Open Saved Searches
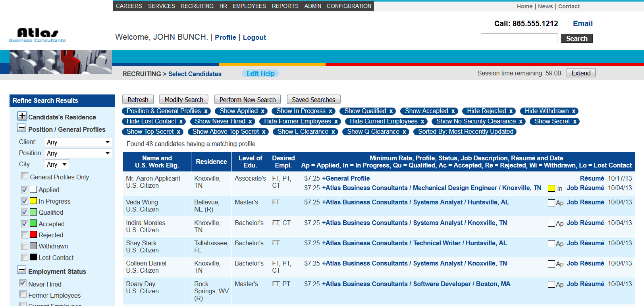This screenshot has height=306, width=644. click(314, 100)
